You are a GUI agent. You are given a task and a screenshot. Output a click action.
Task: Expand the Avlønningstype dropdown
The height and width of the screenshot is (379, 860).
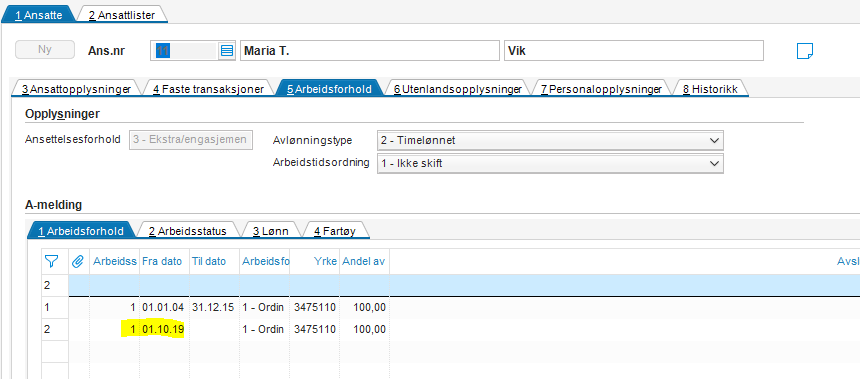550,140
